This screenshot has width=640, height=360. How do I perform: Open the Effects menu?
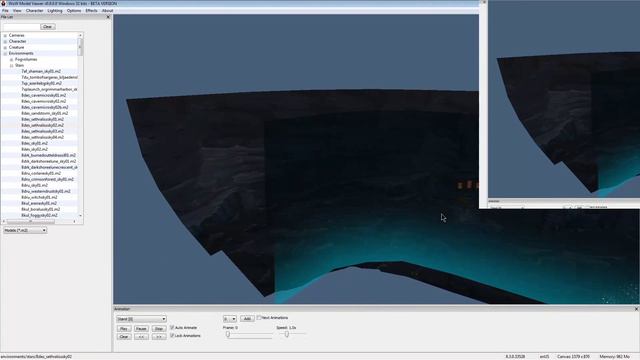tap(91, 11)
